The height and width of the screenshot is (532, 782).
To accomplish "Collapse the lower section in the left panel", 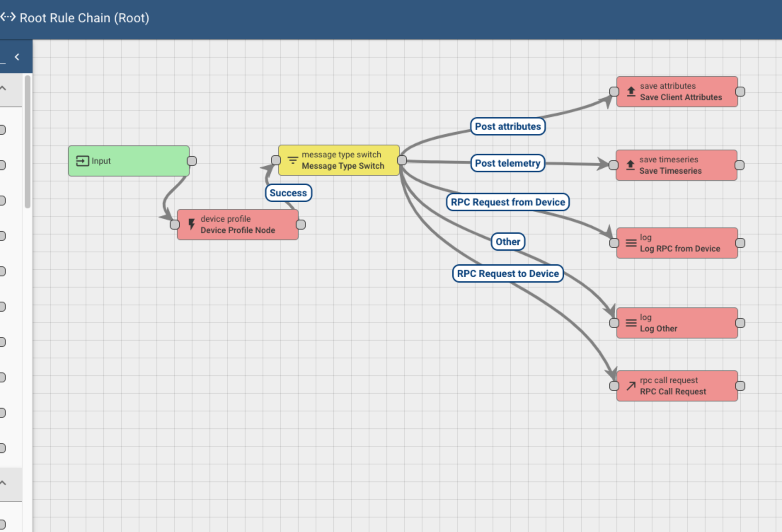I will click(x=4, y=483).
